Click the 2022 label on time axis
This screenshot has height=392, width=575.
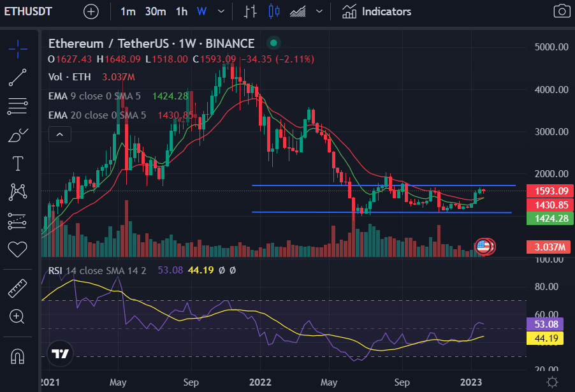click(260, 382)
